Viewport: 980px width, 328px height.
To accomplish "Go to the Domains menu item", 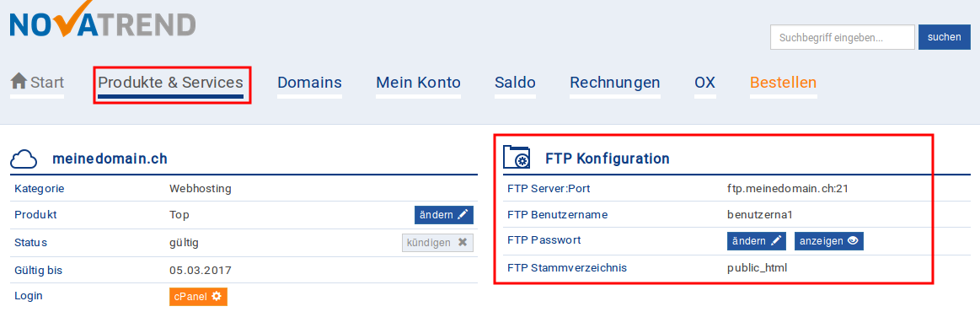I will (309, 83).
